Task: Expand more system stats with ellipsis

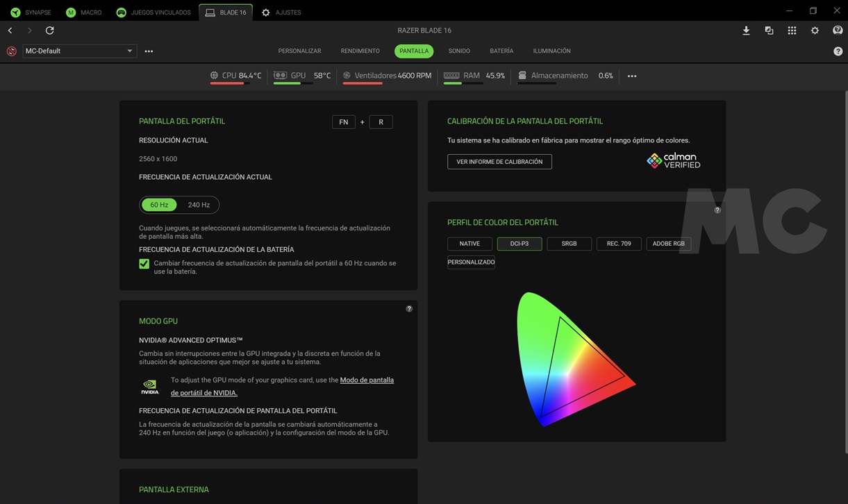Action: coord(631,76)
